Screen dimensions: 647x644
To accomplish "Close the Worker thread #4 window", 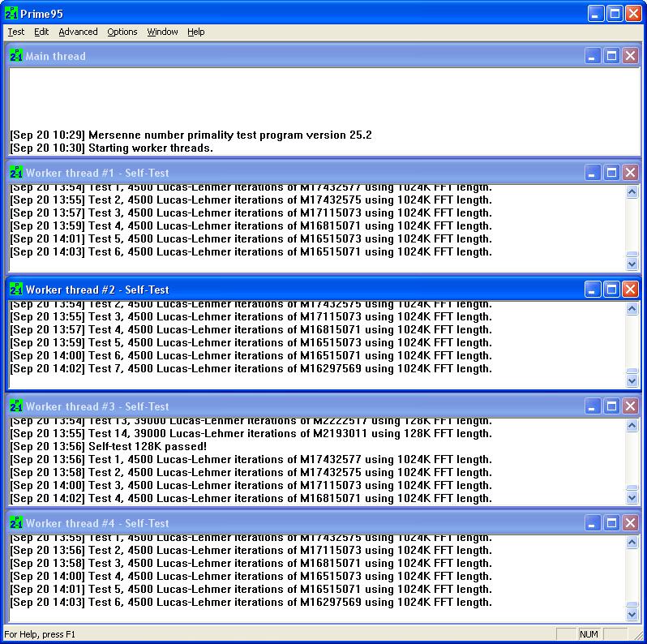I will [x=631, y=523].
